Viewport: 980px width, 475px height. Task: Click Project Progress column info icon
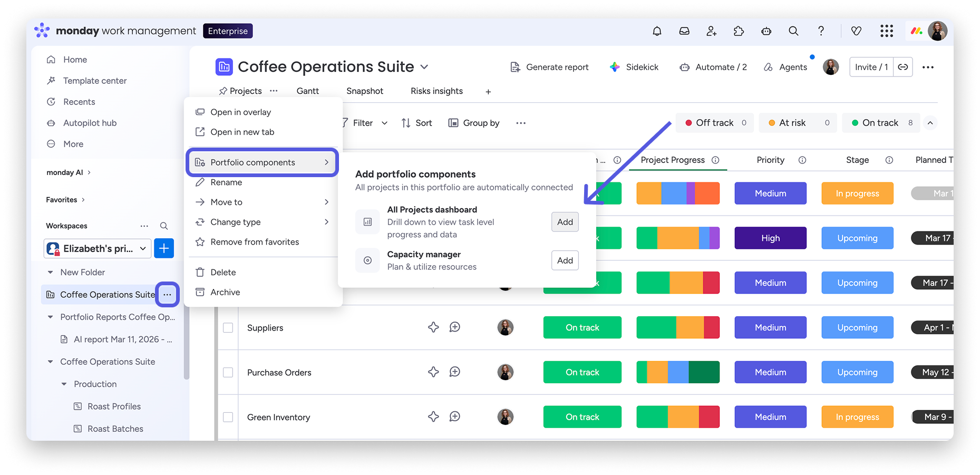pos(715,160)
